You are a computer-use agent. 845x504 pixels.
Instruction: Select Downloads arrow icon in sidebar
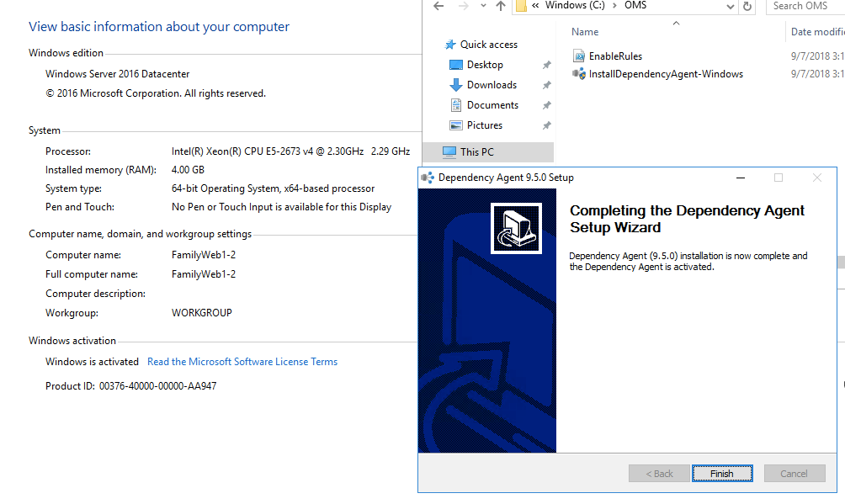click(456, 85)
